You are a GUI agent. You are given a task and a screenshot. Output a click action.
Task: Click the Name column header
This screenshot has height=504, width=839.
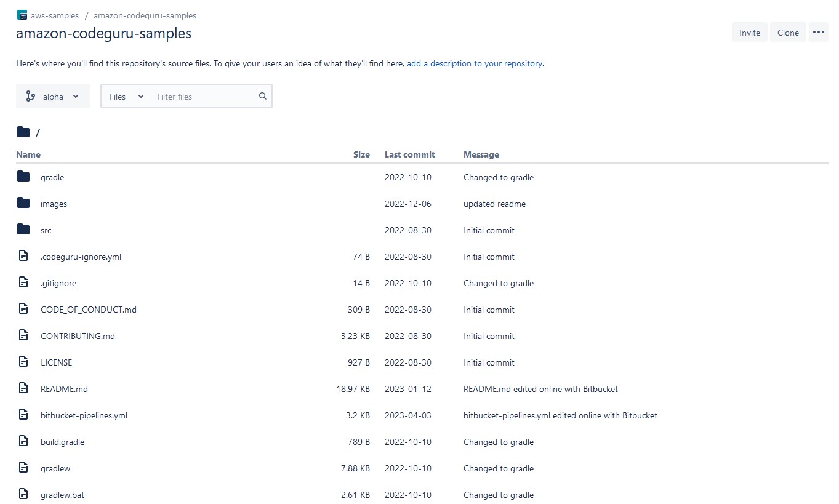28,154
